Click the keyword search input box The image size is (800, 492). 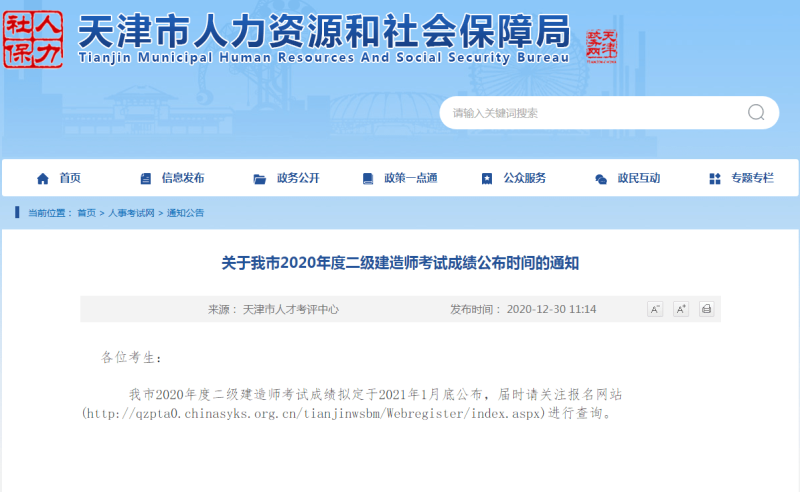click(590, 113)
